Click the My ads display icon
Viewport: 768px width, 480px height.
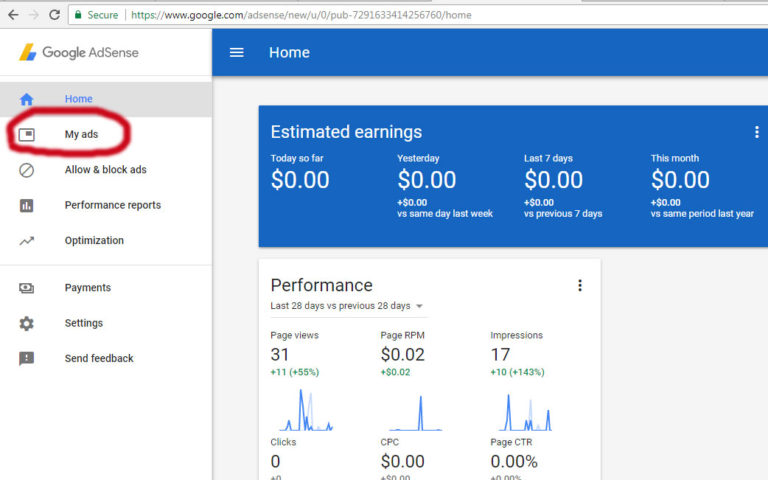(26, 134)
